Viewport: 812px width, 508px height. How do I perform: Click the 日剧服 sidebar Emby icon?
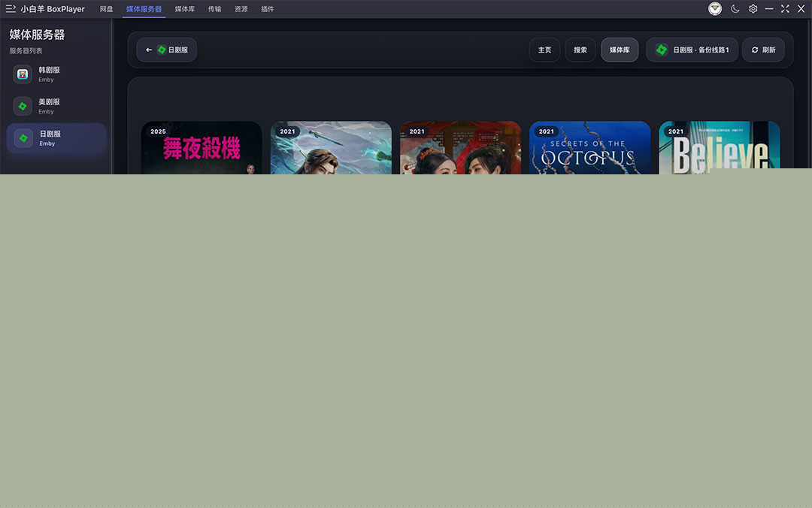tap(23, 138)
